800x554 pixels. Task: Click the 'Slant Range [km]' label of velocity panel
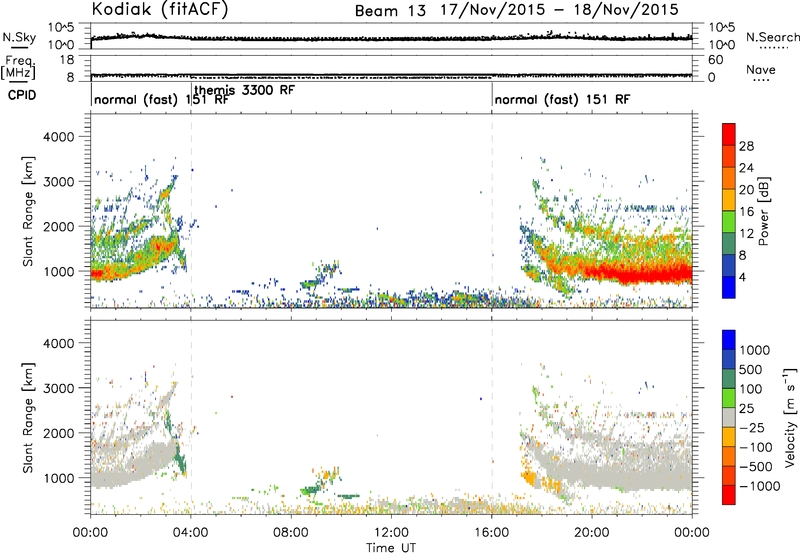tap(28, 417)
